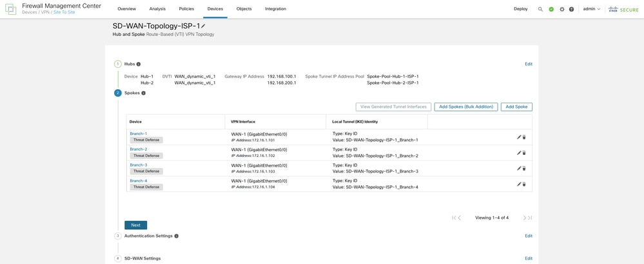This screenshot has height=264, width=644.
Task: Delete Branch-4 spoke trash icon
Action: pos(524,184)
